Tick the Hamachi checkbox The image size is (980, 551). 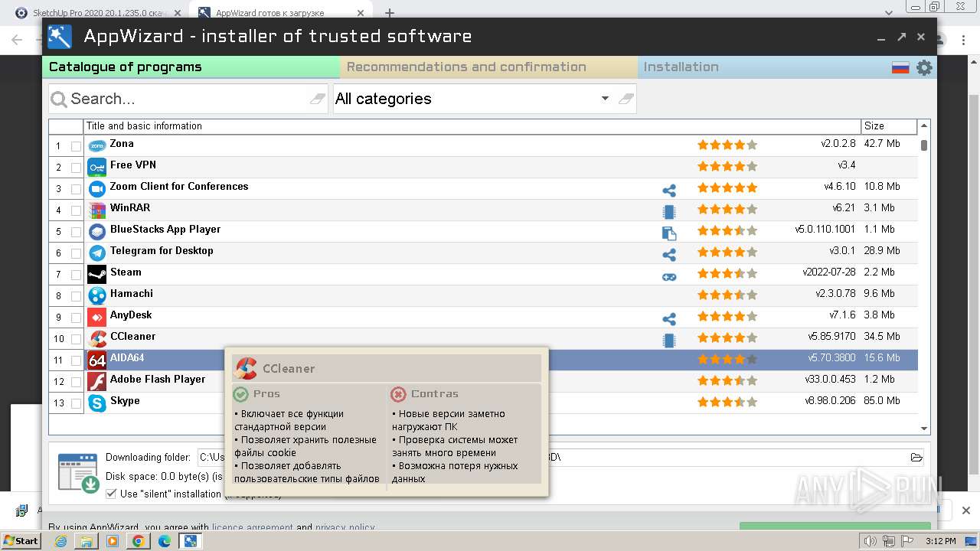(x=76, y=296)
